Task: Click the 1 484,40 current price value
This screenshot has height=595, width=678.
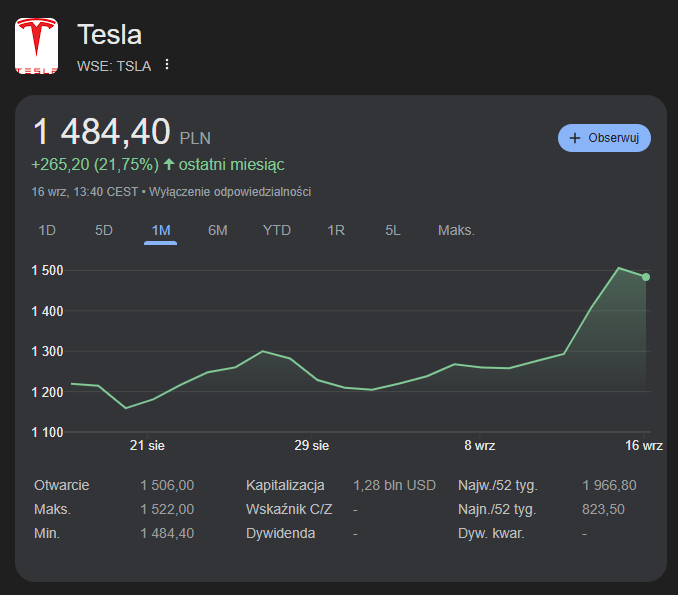Action: pyautogui.click(x=102, y=132)
